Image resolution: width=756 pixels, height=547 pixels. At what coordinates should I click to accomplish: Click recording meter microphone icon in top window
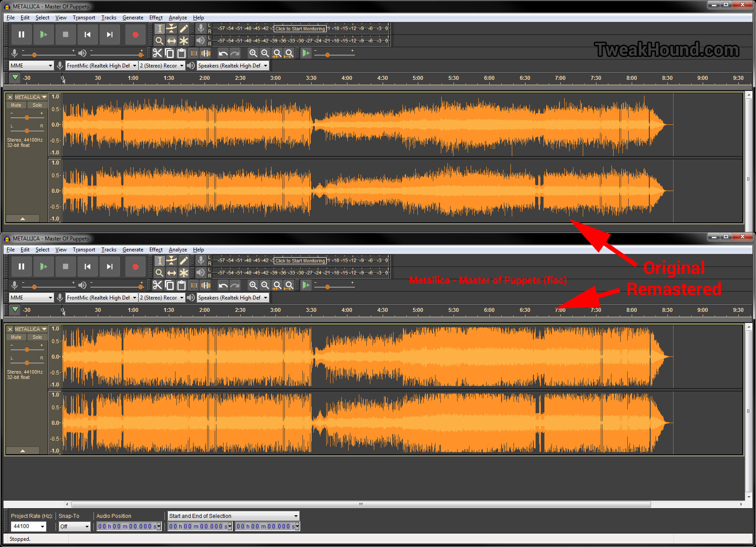[x=201, y=29]
